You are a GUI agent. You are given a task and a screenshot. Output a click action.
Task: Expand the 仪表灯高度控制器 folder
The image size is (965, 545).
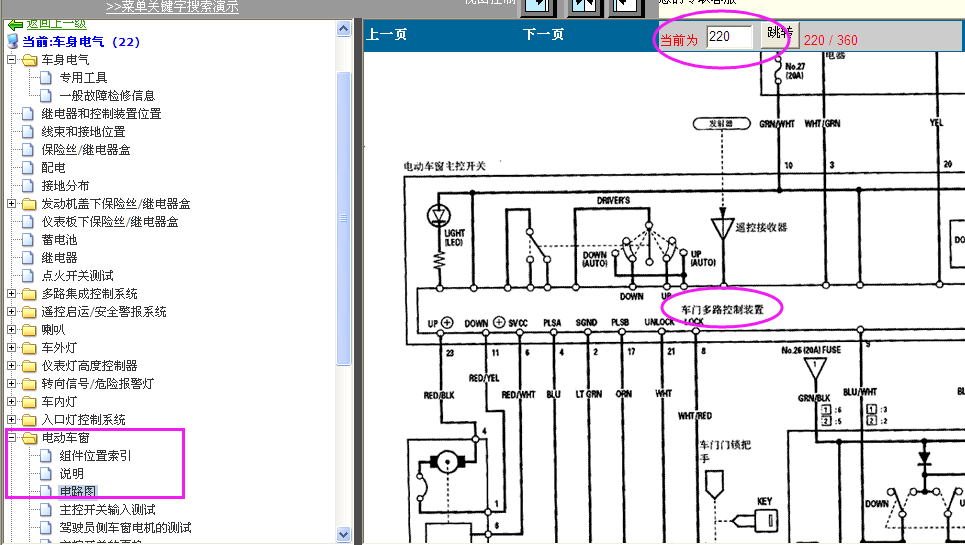11,366
